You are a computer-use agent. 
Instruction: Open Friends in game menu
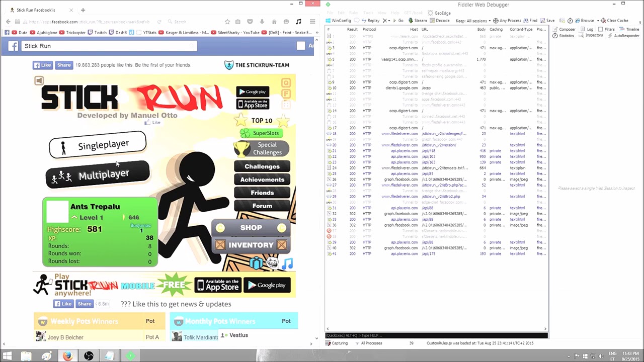(x=262, y=193)
